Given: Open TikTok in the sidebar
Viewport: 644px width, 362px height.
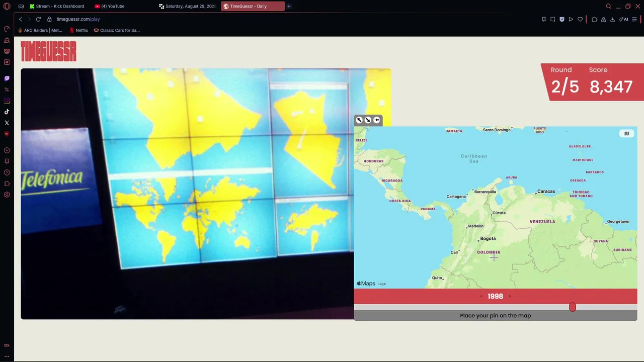Looking at the screenshot, I should click(7, 112).
